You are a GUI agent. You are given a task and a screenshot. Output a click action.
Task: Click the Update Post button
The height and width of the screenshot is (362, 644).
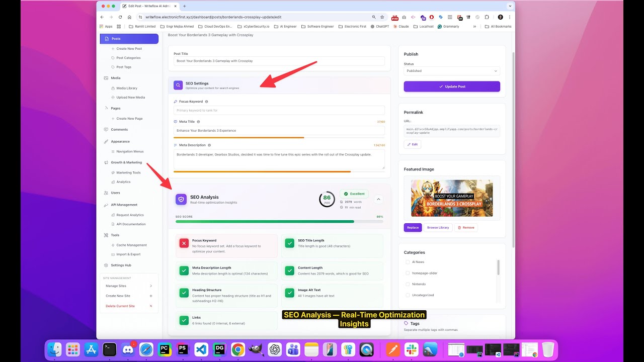(452, 86)
